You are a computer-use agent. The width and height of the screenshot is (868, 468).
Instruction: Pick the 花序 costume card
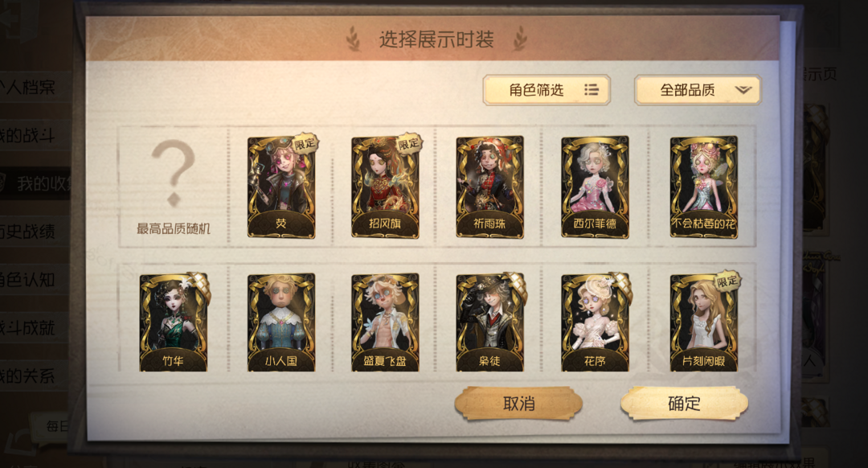[x=595, y=322]
